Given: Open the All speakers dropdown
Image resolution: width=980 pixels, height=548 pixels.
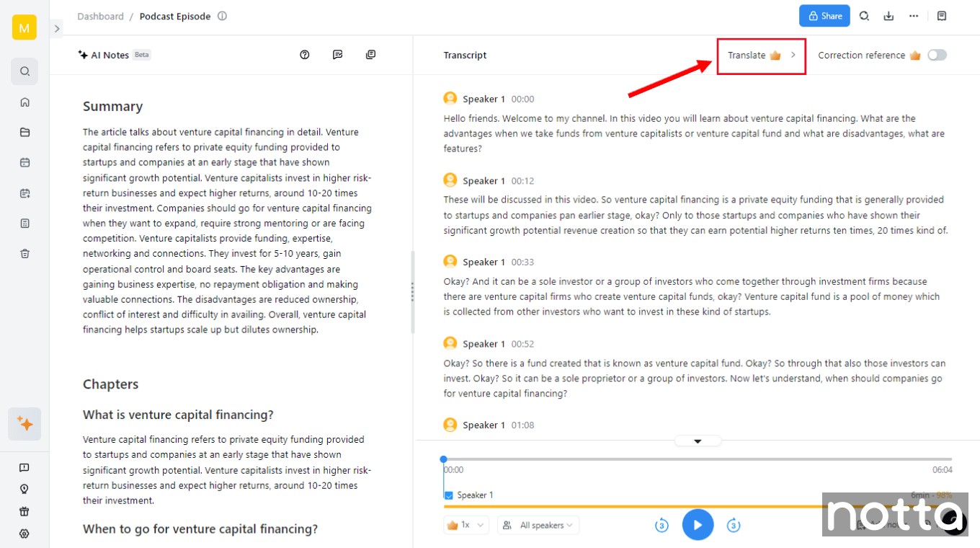Looking at the screenshot, I should pos(538,525).
